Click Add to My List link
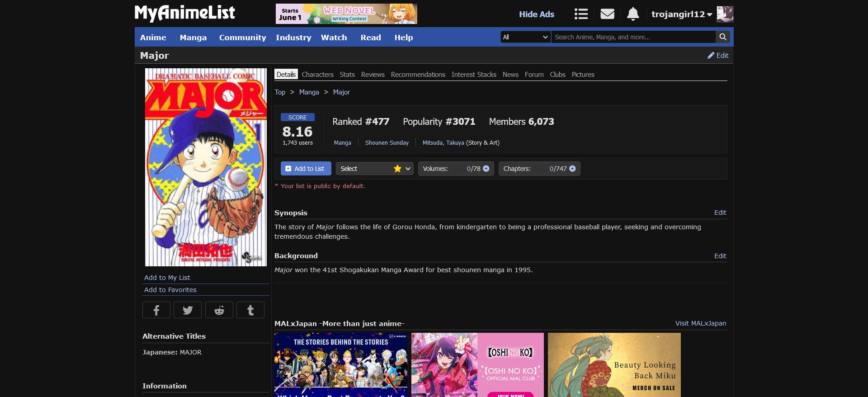This screenshot has height=397, width=868. point(167,278)
